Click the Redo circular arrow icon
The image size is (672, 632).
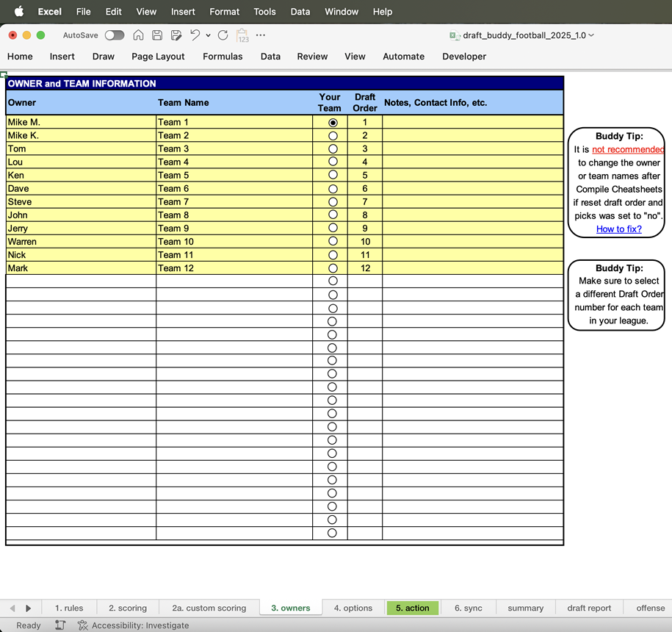point(223,35)
